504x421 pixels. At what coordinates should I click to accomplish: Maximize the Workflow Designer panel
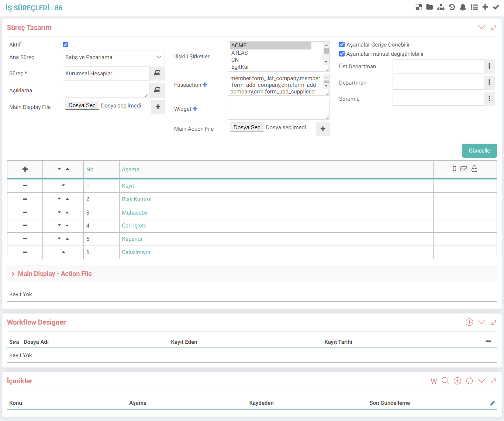493,322
